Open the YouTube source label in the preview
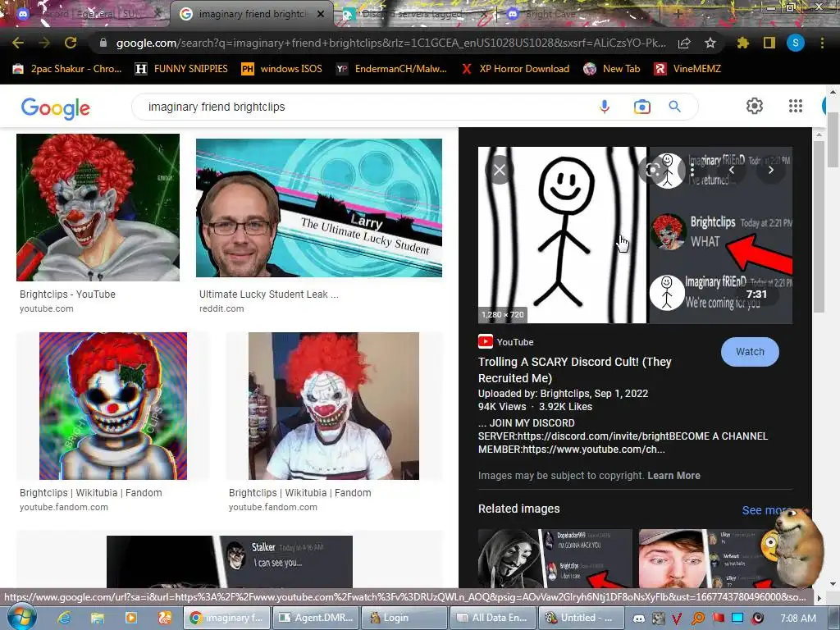Image resolution: width=840 pixels, height=630 pixels. coord(505,342)
